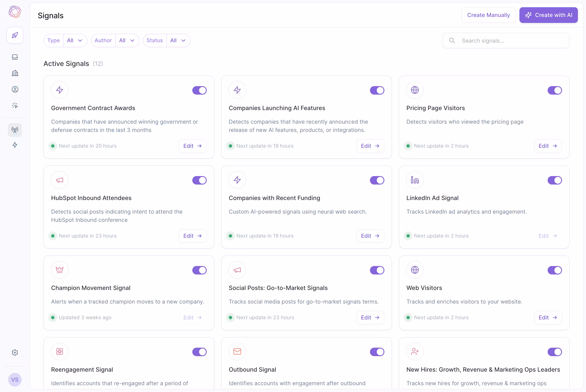Viewport: 586px width, 392px height.
Task: Click the VS user avatar
Action: click(x=15, y=379)
